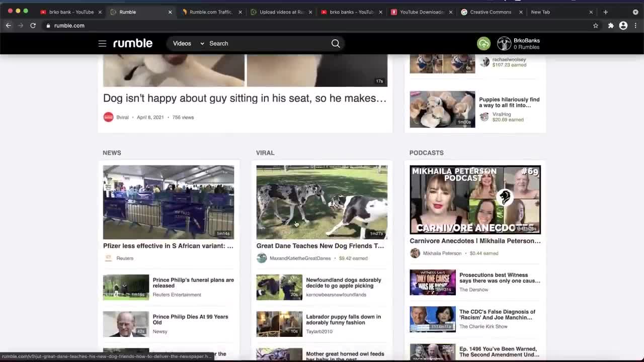Click the rachaelwoolsey channel avatar
This screenshot has height=362, width=644.
[x=485, y=62]
